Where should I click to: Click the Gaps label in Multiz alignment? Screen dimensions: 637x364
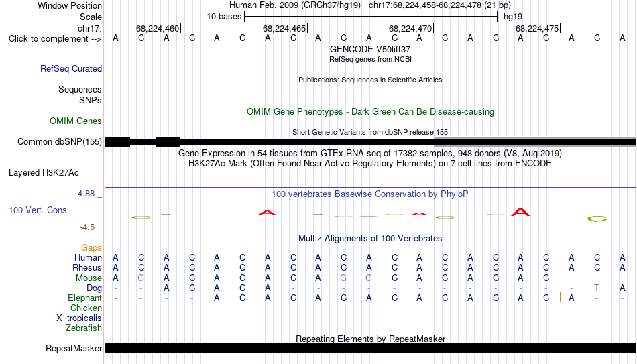pos(91,248)
